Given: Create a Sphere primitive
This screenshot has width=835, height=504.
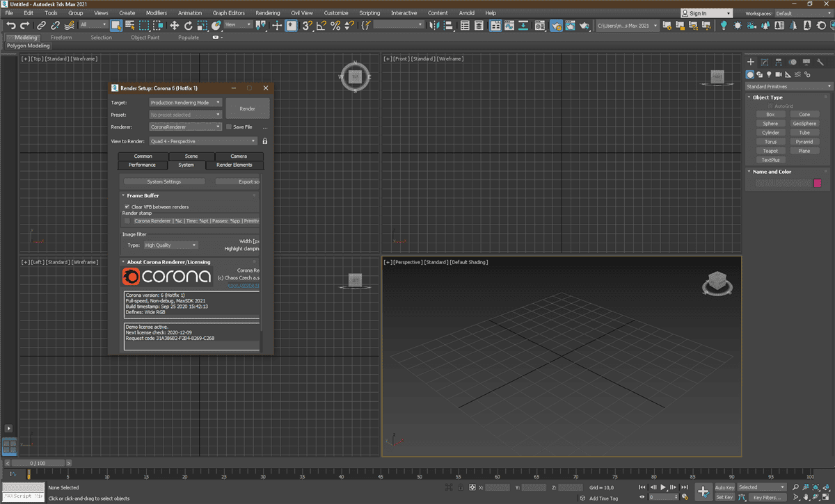Looking at the screenshot, I should (770, 124).
